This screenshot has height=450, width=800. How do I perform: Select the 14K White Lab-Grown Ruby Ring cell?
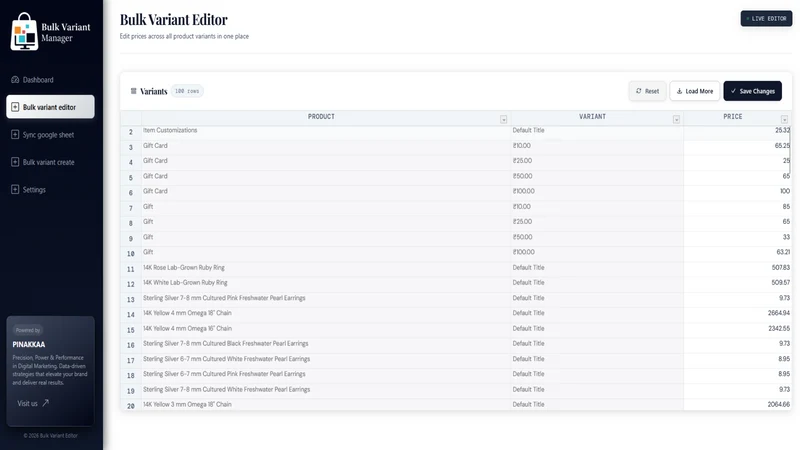(326, 283)
